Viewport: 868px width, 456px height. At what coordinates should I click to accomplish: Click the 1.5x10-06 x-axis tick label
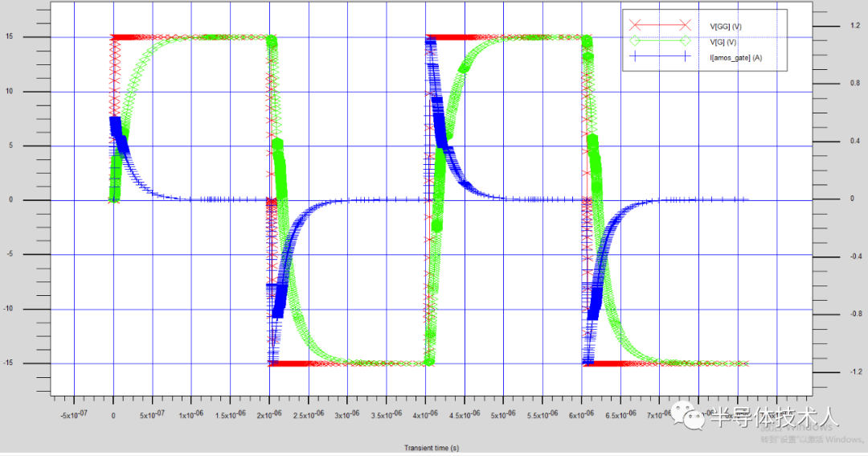click(x=230, y=414)
